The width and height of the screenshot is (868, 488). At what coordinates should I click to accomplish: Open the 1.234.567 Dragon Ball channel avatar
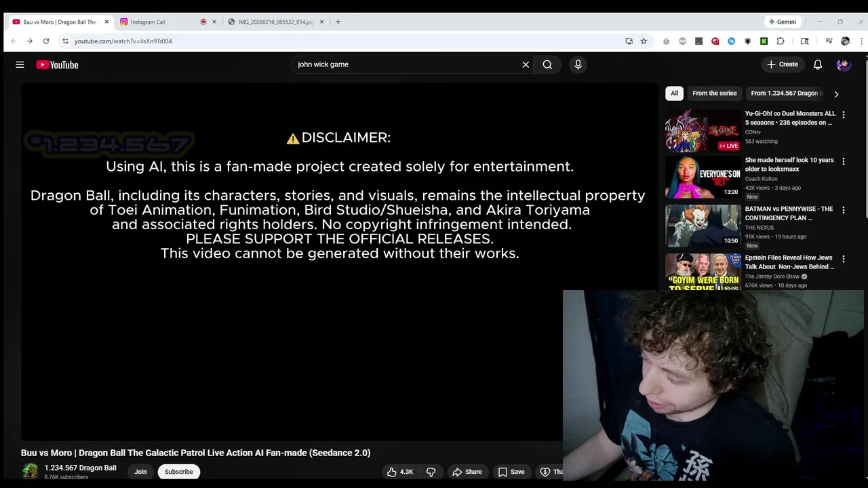point(30,472)
